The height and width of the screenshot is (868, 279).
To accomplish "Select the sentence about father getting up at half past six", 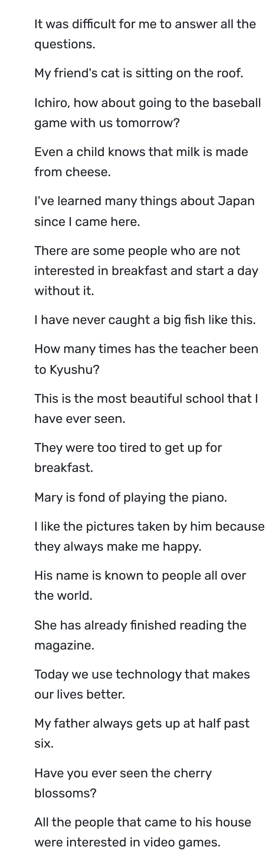I will [x=142, y=733].
